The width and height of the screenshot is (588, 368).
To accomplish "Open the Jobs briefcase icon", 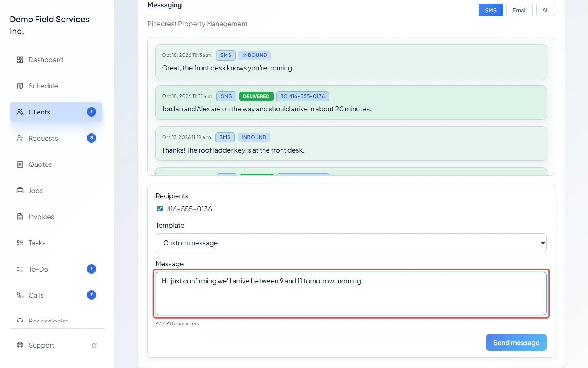I will (20, 191).
